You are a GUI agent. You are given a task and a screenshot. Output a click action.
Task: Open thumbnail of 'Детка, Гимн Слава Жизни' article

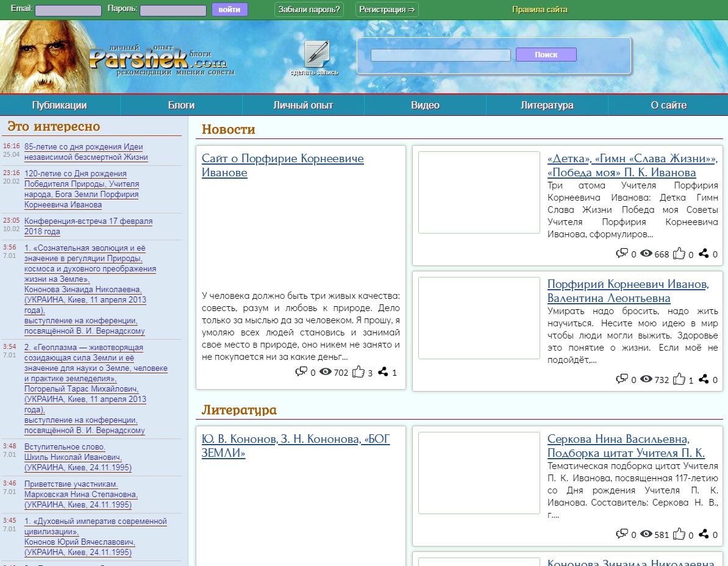click(x=479, y=192)
